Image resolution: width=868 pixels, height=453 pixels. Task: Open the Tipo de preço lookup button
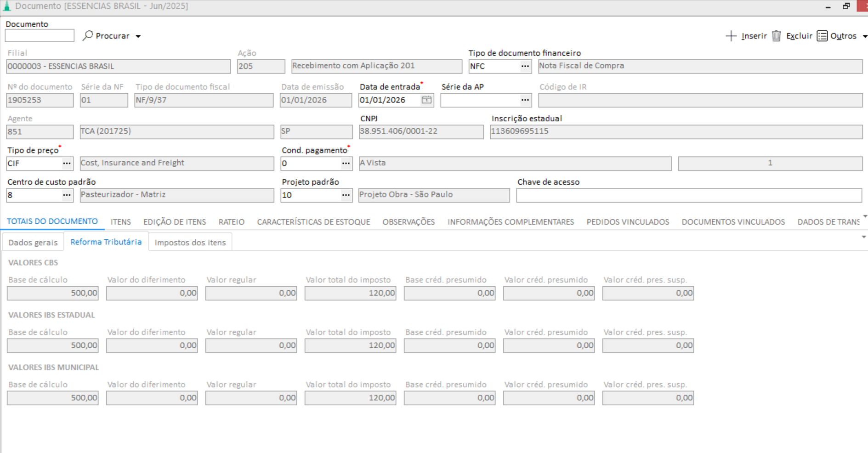[x=67, y=163]
